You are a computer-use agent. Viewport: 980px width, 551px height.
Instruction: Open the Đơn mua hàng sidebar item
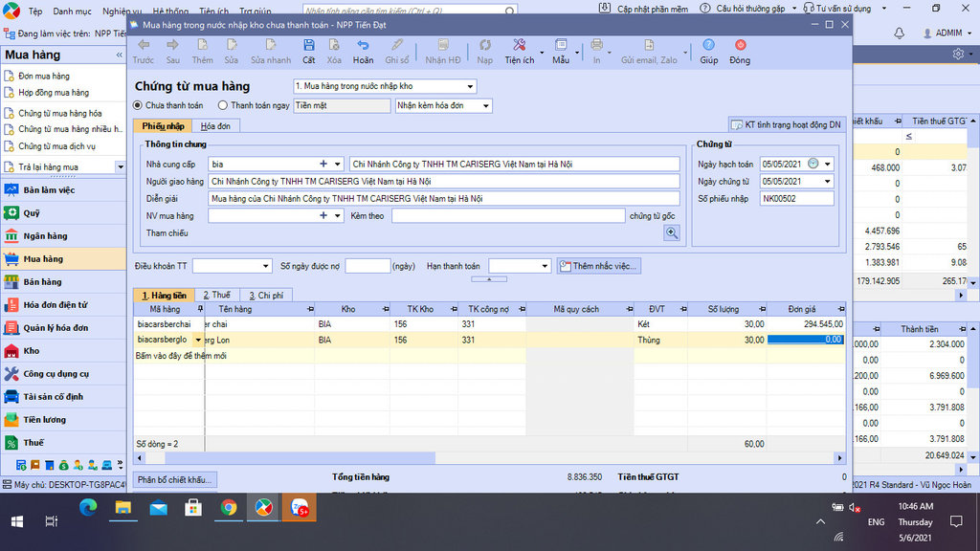pyautogui.click(x=44, y=77)
